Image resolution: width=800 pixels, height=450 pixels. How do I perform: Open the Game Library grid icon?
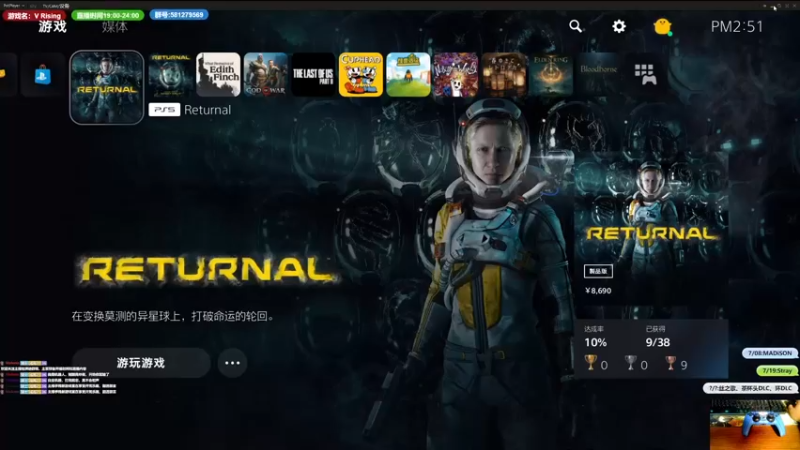point(645,74)
